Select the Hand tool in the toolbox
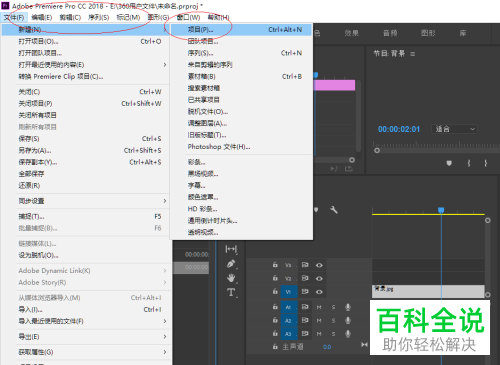Screen dimensions: 500x365 [x=231, y=278]
